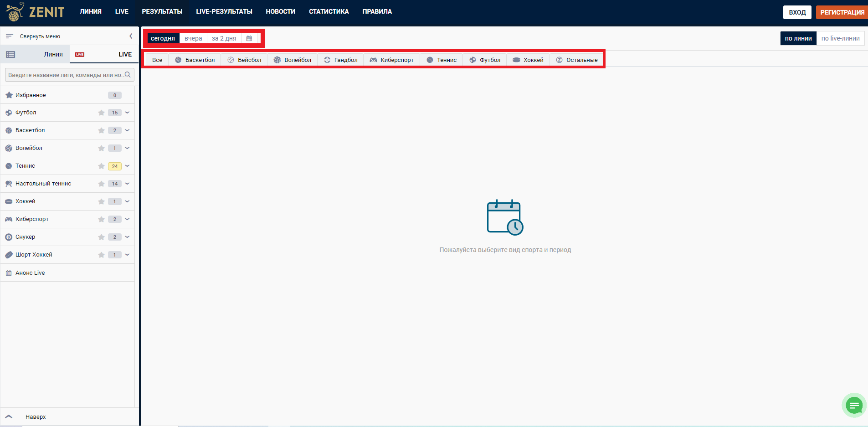The width and height of the screenshot is (868, 427).
Task: Add Волейбол to favorites with star
Action: click(101, 148)
